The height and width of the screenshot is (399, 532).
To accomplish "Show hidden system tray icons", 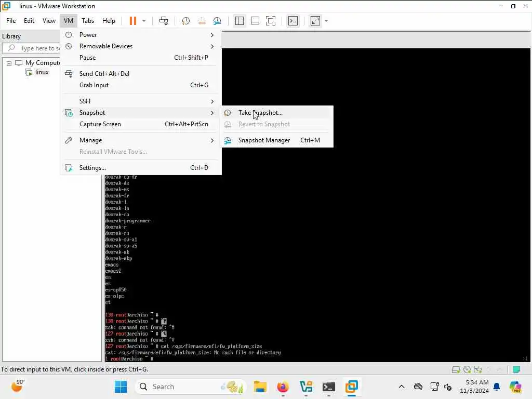I will [x=402, y=387].
